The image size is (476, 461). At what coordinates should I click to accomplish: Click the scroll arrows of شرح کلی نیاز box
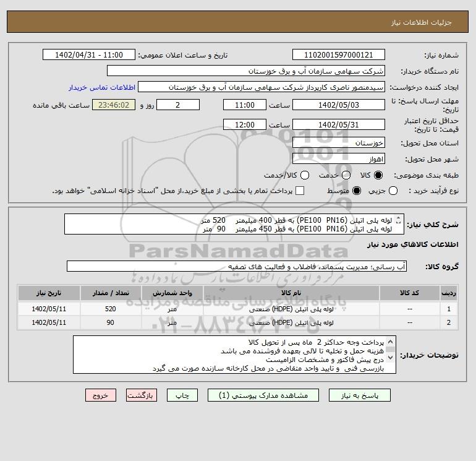click(399, 220)
